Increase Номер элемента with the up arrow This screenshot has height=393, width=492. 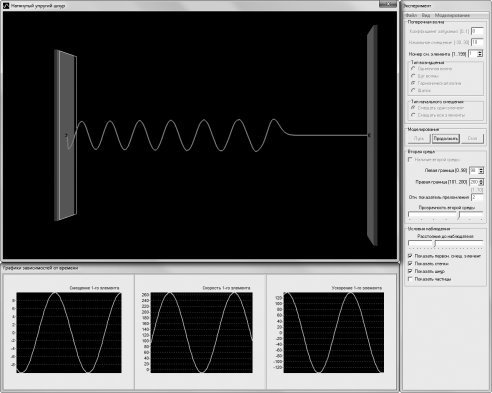click(480, 52)
